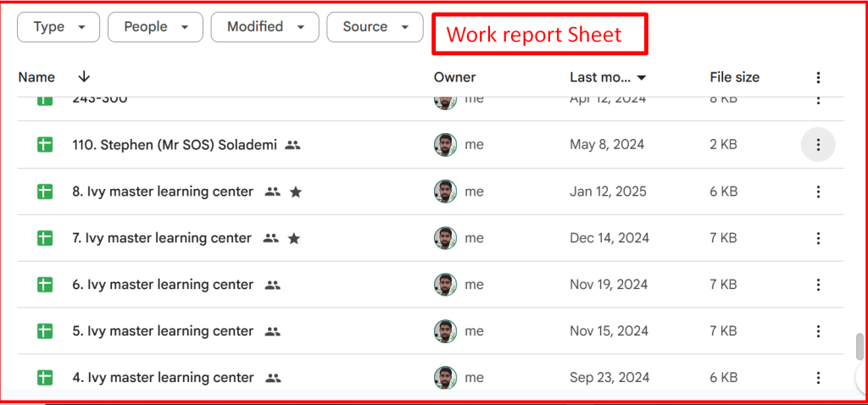Open more actions for 8. Ivy master file
The width and height of the screenshot is (868, 405).
pos(818,191)
